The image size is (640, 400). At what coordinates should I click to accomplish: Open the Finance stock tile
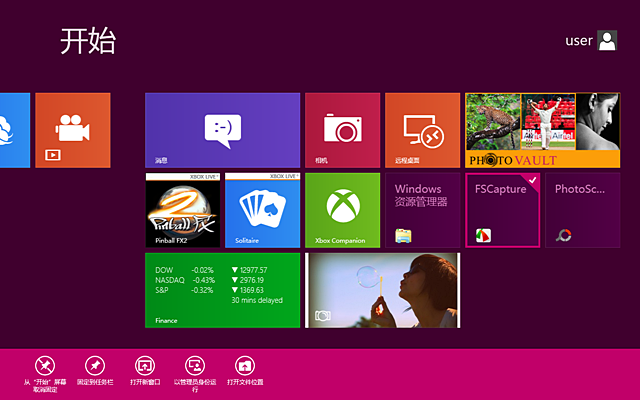pyautogui.click(x=222, y=290)
